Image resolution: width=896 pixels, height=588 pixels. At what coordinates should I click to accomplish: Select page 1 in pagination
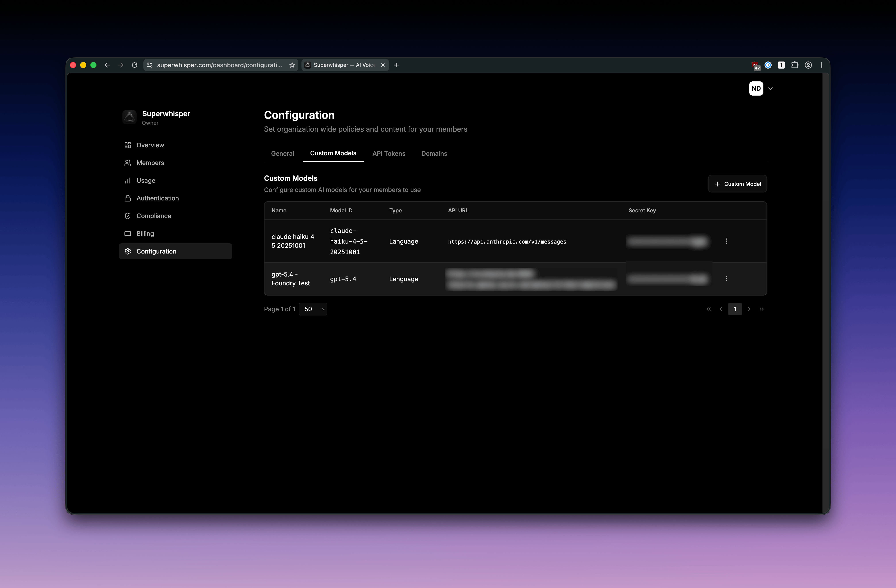coord(735,309)
